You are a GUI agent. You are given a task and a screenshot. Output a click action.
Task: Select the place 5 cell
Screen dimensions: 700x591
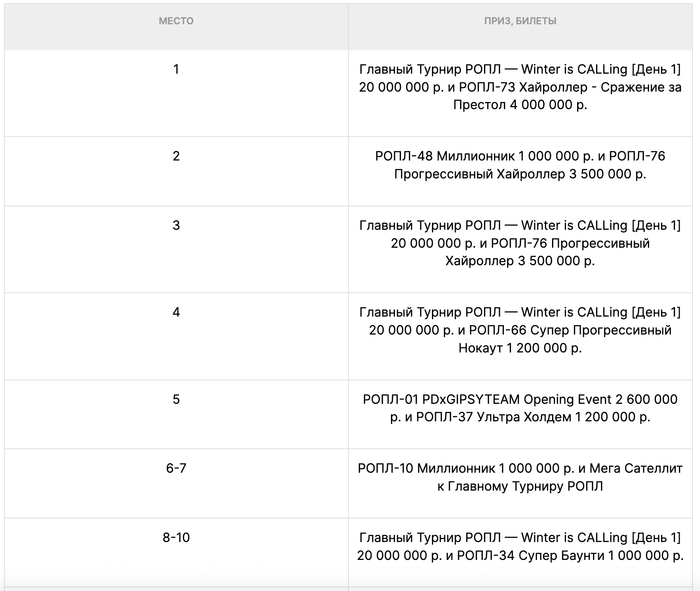(176, 399)
